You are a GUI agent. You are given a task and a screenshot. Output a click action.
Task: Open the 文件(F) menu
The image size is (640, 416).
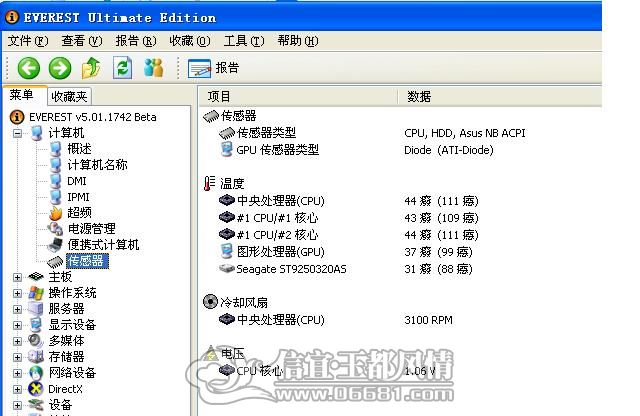tap(28, 41)
